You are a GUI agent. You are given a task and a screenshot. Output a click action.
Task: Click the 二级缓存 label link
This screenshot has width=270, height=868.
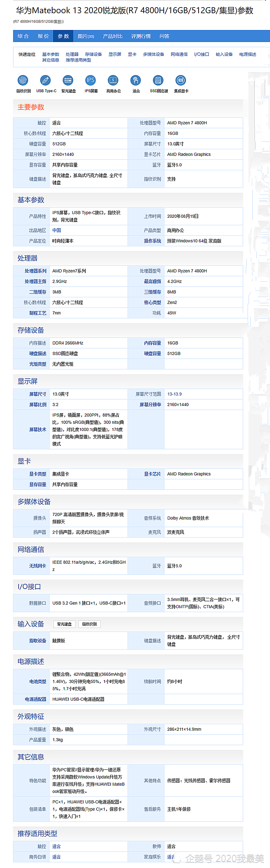pos(38,292)
